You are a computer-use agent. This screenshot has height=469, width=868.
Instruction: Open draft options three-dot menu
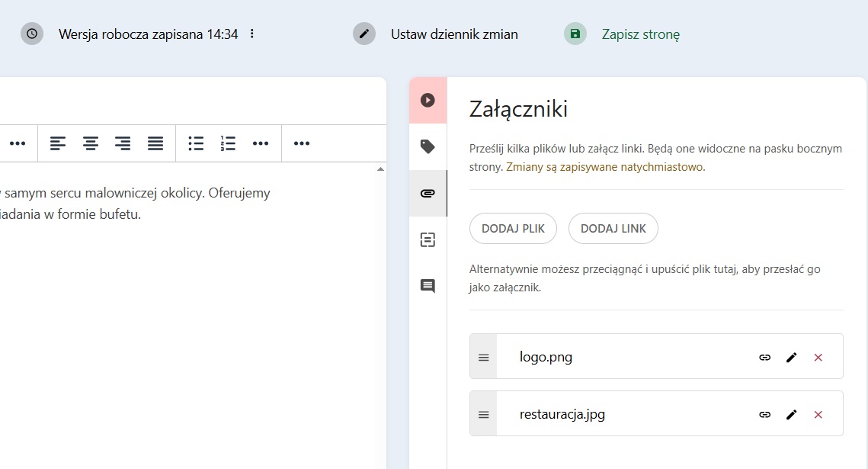pos(252,34)
